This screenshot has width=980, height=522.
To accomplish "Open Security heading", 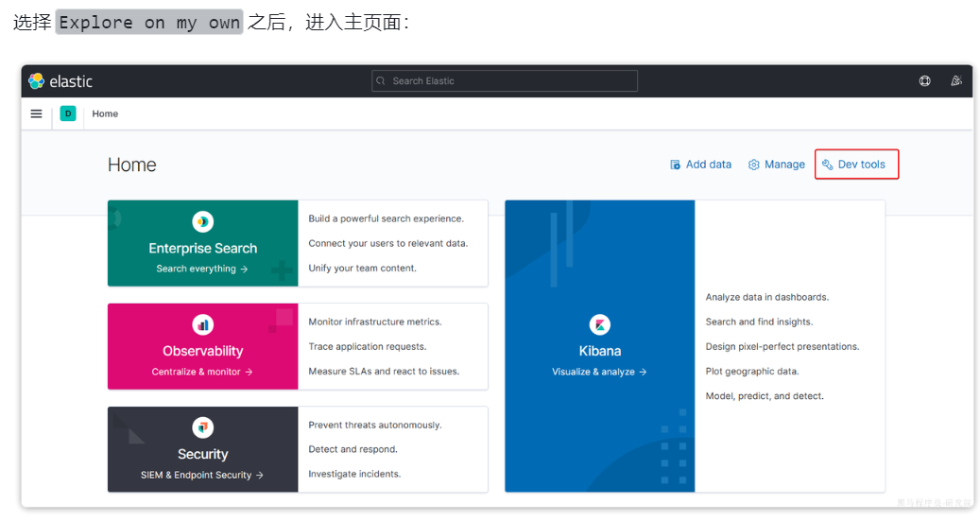I will coord(202,454).
